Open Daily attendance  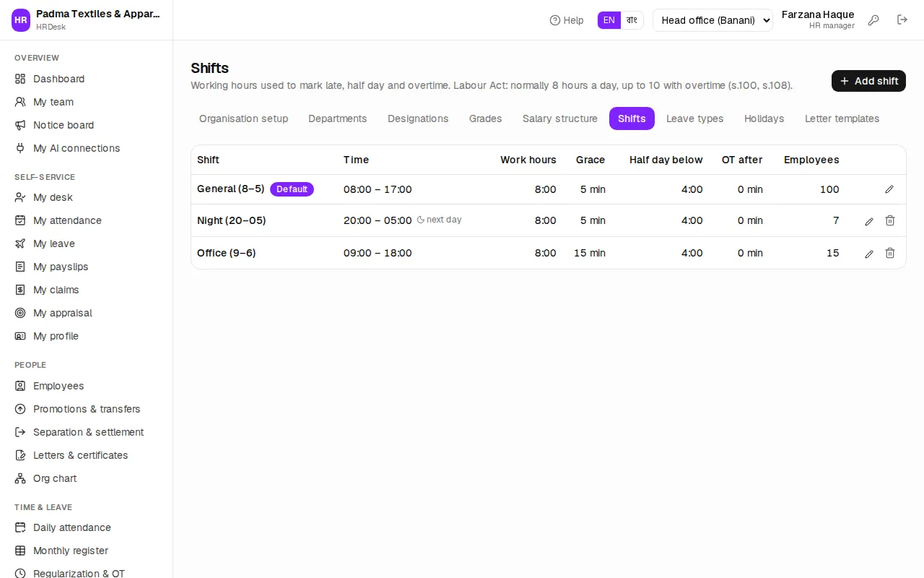[87, 527]
